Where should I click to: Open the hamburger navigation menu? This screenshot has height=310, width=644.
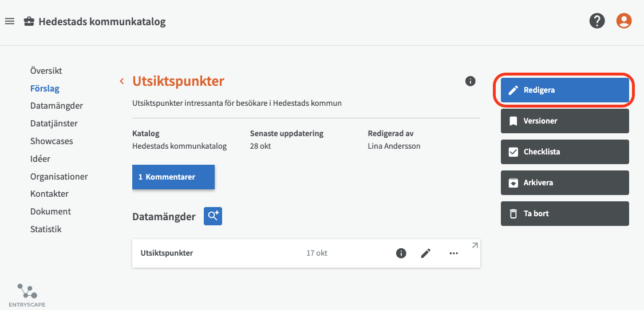(x=9, y=22)
